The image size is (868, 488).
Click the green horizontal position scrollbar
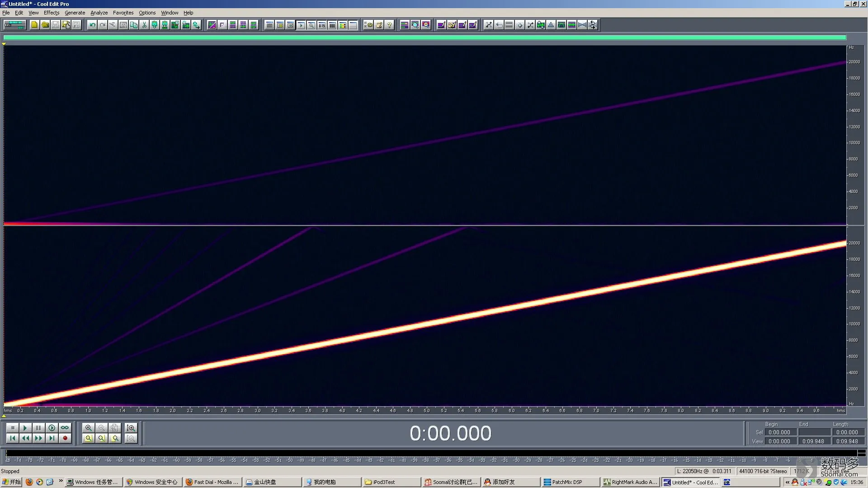coord(425,38)
